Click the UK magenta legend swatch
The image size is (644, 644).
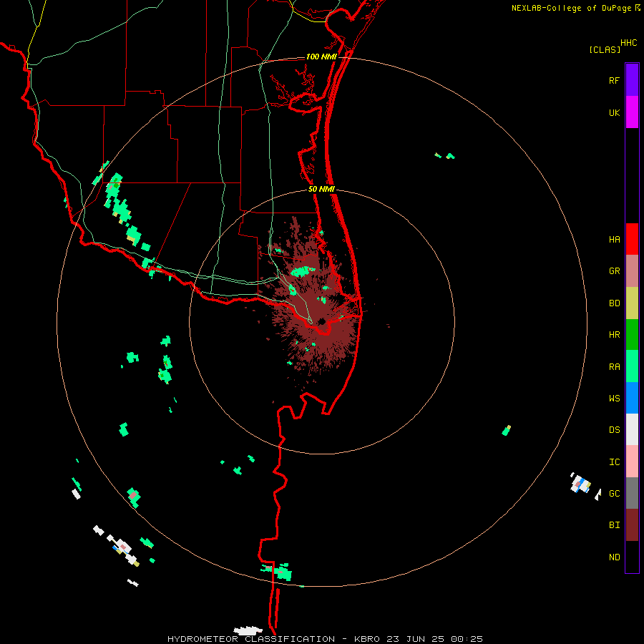632,112
